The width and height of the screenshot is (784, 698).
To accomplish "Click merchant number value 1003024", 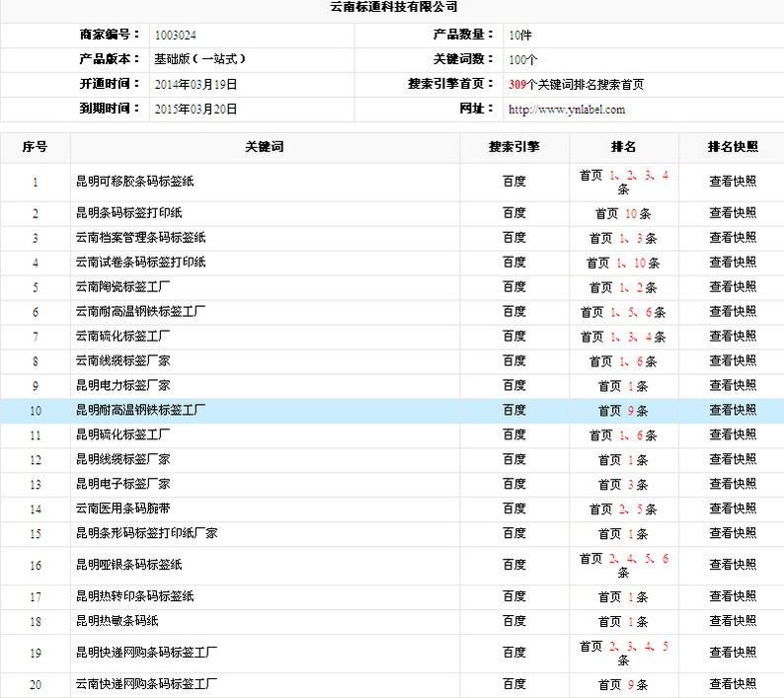I will 175,35.
